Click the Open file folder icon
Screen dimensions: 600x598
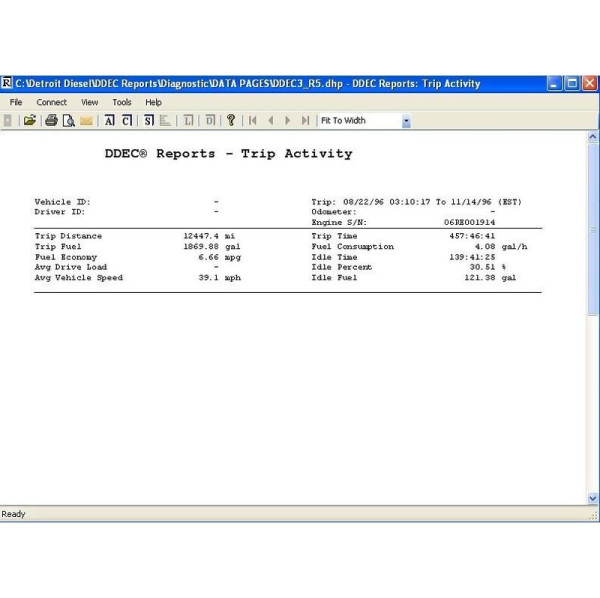point(30,121)
